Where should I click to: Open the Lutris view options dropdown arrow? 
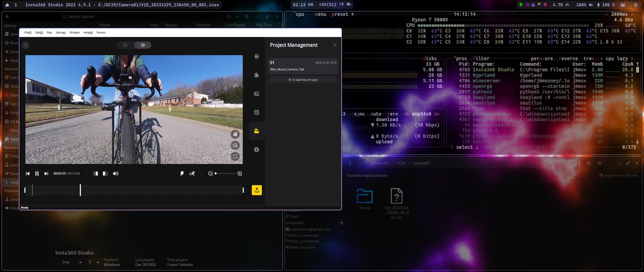pyautogui.click(x=237, y=16)
